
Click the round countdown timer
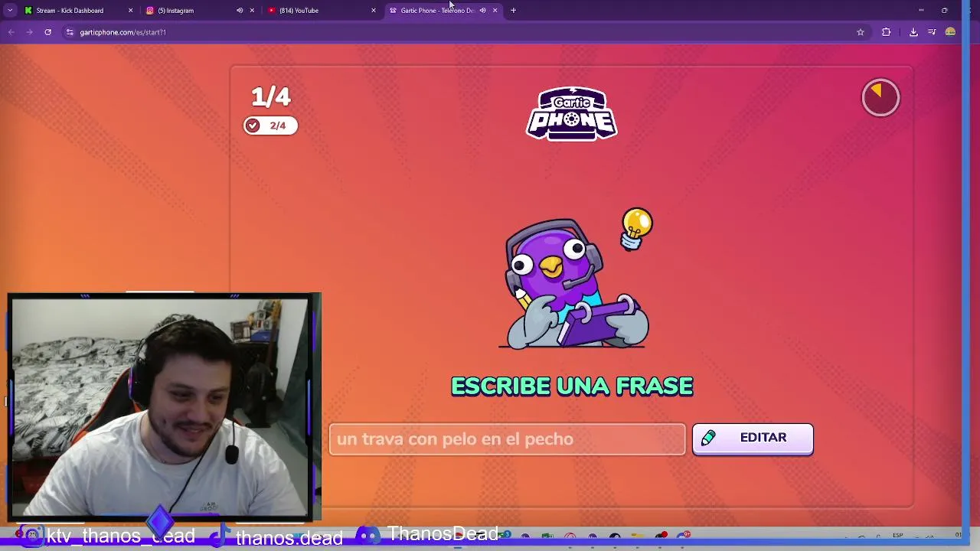pos(880,97)
